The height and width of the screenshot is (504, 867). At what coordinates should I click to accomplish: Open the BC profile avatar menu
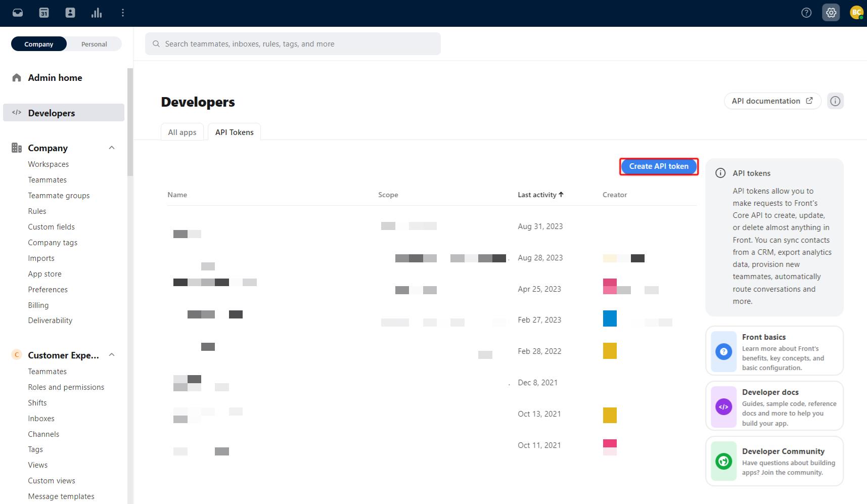856,13
